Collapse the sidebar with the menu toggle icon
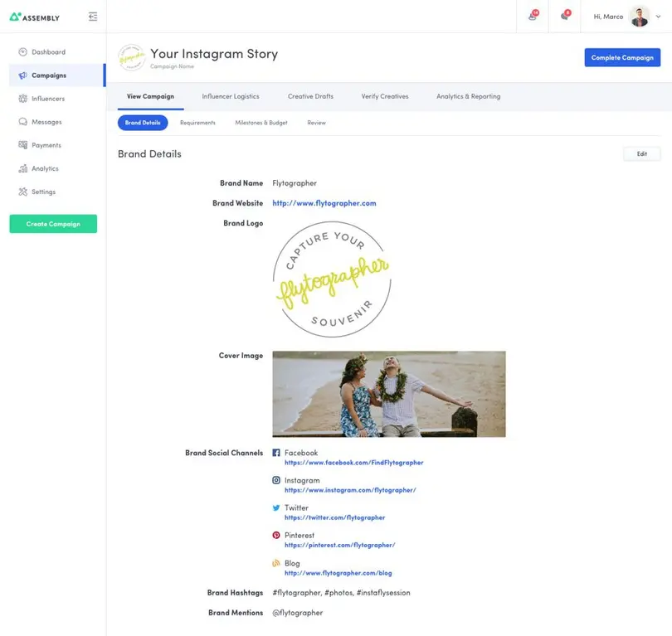Viewport: 672px width, 636px height. point(92,17)
